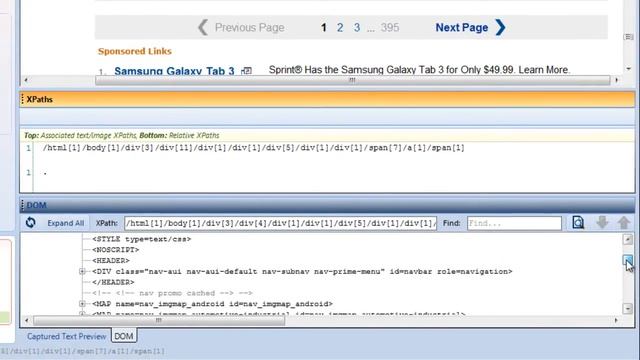The image size is (640, 360).
Task: Click the Find text field
Action: pyautogui.click(x=514, y=223)
